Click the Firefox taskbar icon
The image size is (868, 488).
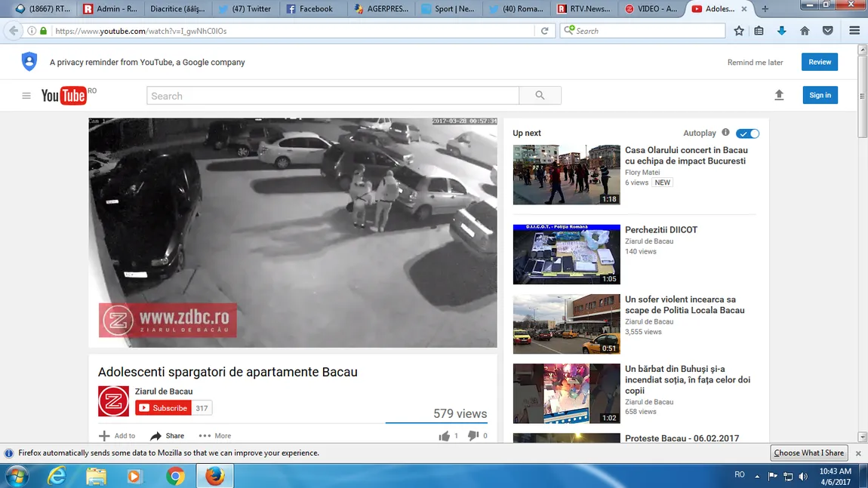pos(215,476)
